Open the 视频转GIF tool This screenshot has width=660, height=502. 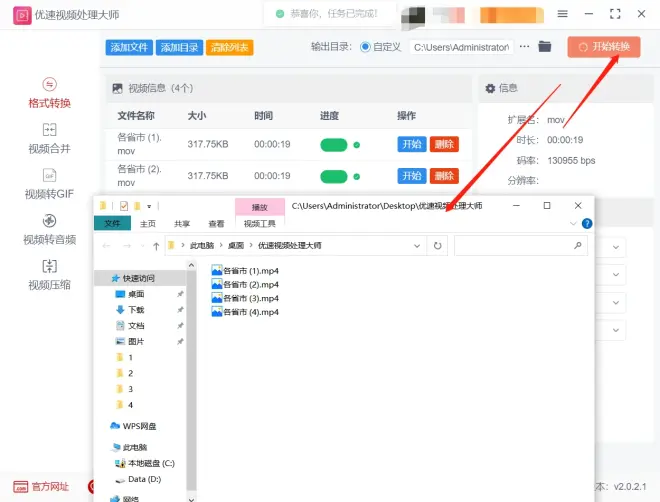tap(49, 184)
